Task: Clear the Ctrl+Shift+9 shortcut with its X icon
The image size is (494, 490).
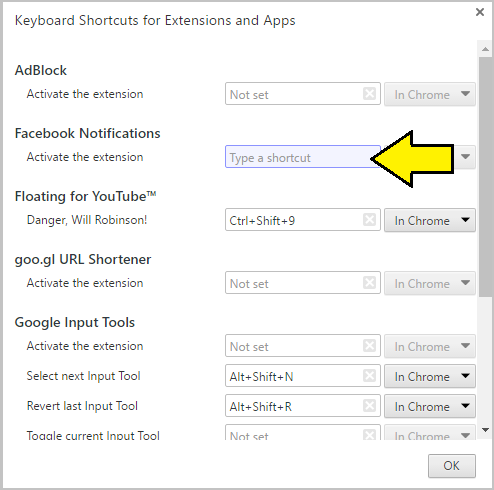Action: point(369,220)
